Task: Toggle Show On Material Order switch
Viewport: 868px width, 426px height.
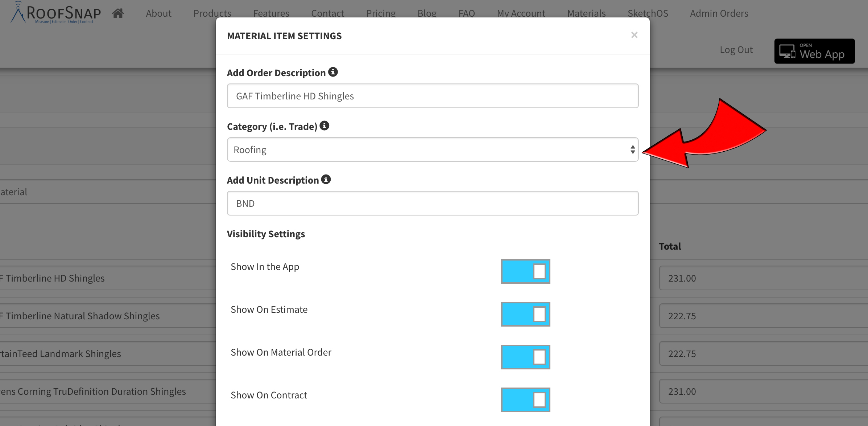Action: coord(525,357)
